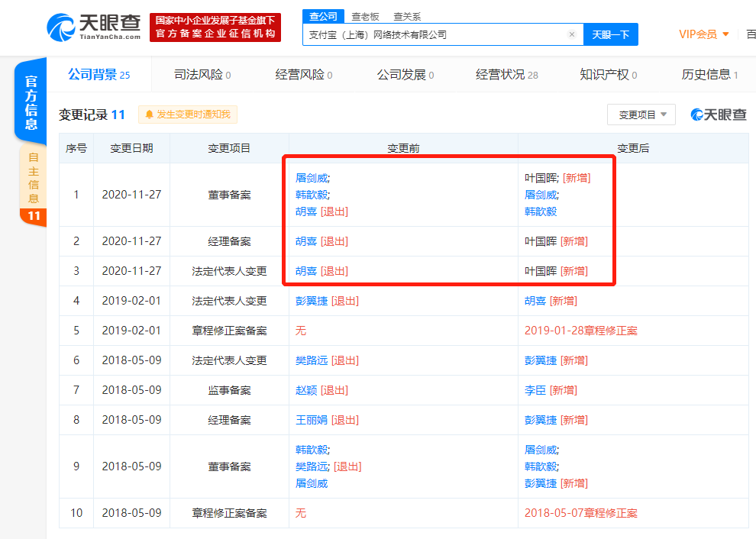Viewport: 756px width, 539px height.
Task: Click the 天眼一下 search button
Action: tap(610, 34)
